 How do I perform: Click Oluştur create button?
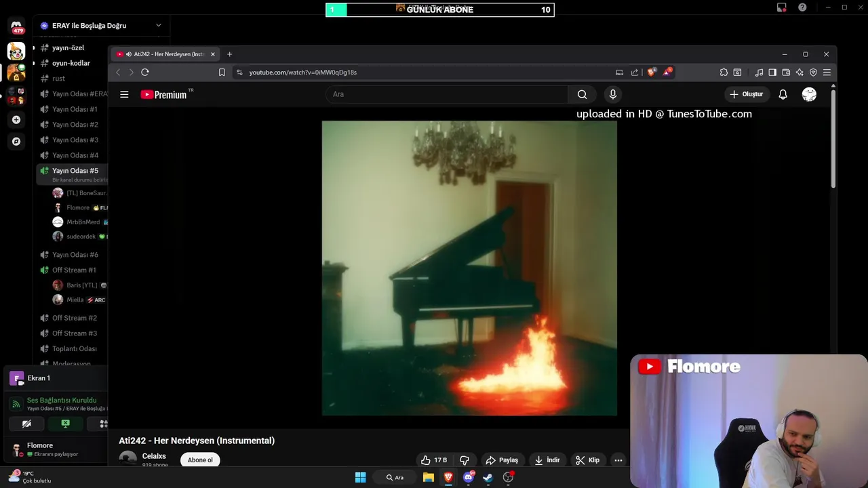747,94
